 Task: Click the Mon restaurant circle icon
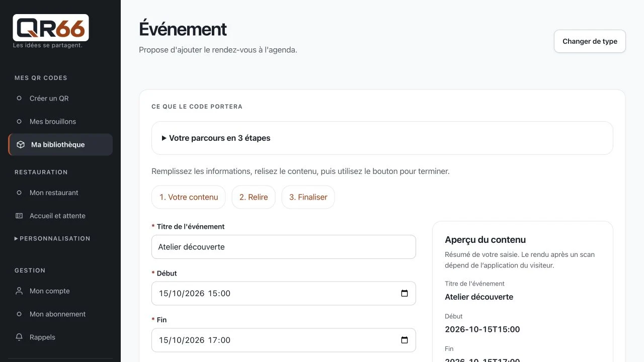pyautogui.click(x=19, y=193)
